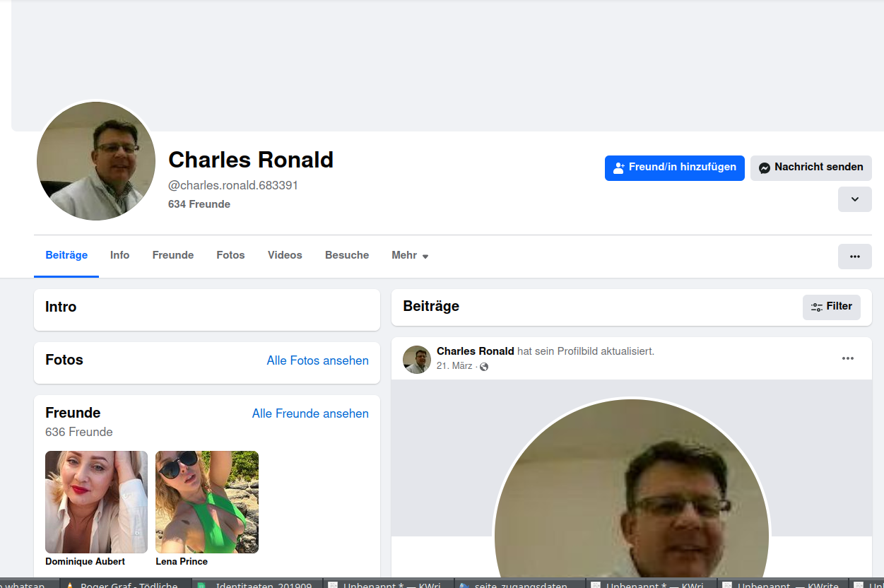The image size is (884, 588).
Task: Select the Fotos tab
Action: [230, 255]
